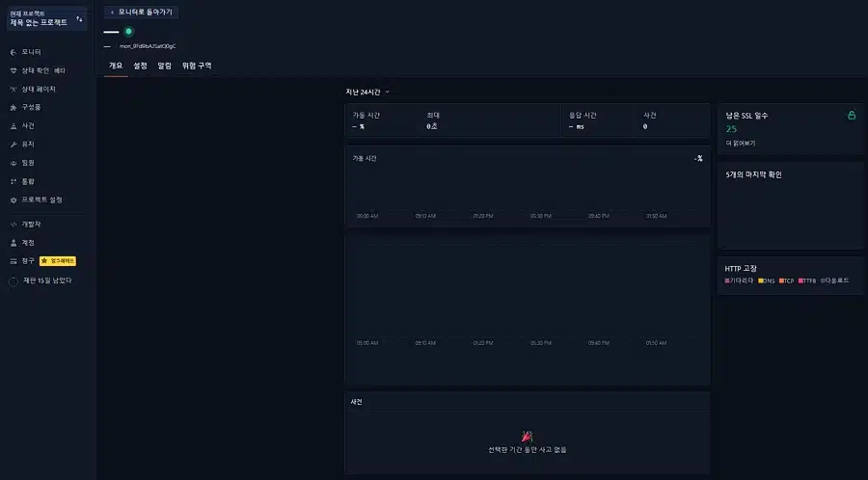
Task: Click the trial progress circle icon
Action: [x=14, y=281]
